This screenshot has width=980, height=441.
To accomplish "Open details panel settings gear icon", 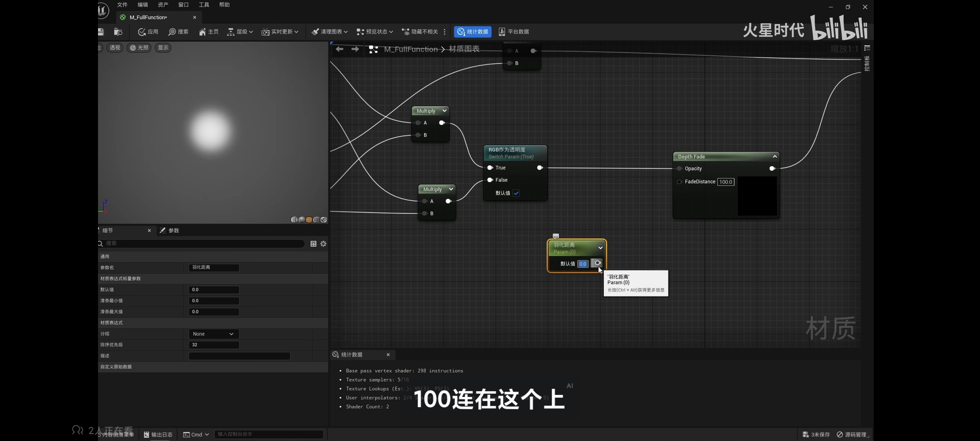I will tap(323, 244).
